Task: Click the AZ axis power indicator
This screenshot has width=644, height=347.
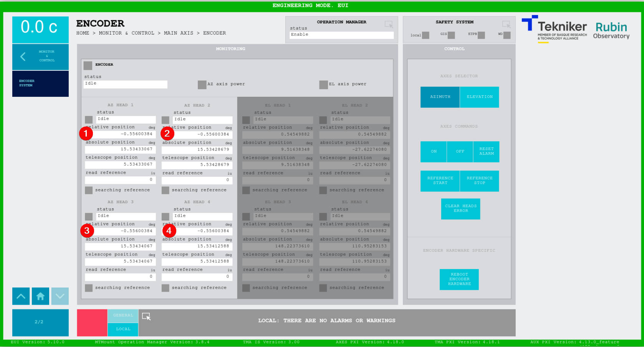Action: click(x=202, y=85)
